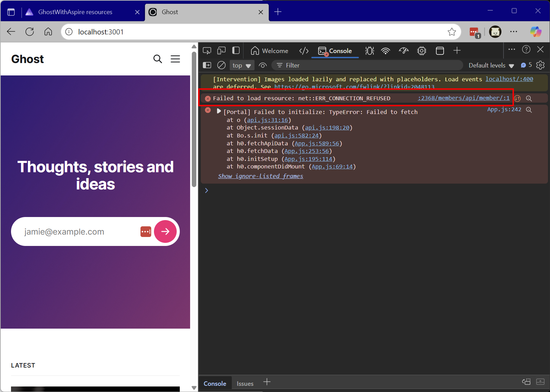Open the App.js:242 source link
The height and width of the screenshot is (392, 550).
[504, 110]
